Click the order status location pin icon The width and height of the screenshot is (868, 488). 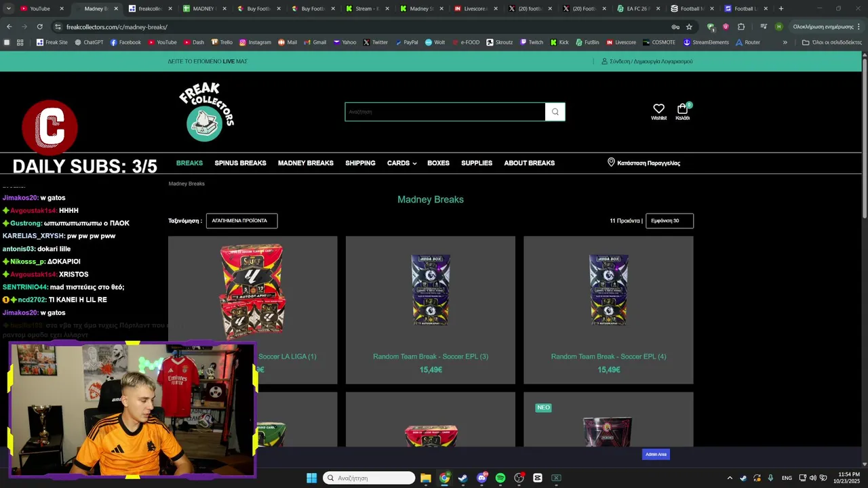click(x=611, y=163)
